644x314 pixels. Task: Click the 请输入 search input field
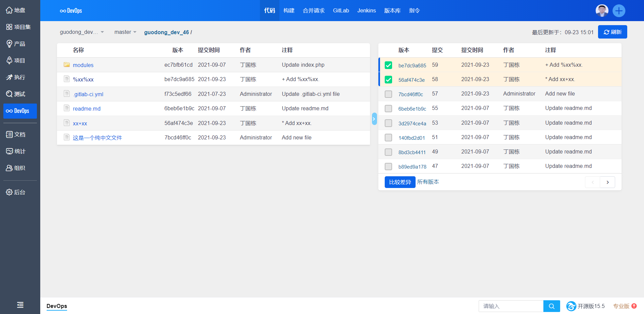(x=511, y=306)
